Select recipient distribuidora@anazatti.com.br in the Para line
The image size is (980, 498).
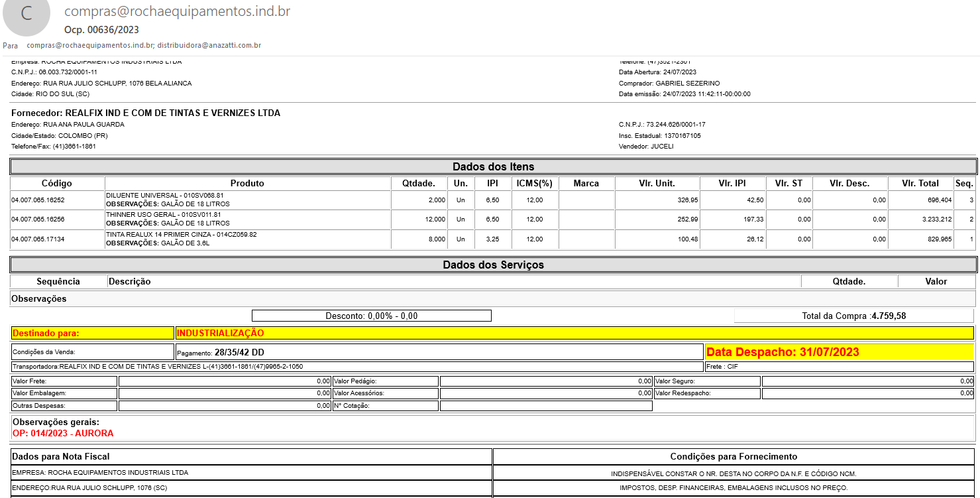click(209, 46)
